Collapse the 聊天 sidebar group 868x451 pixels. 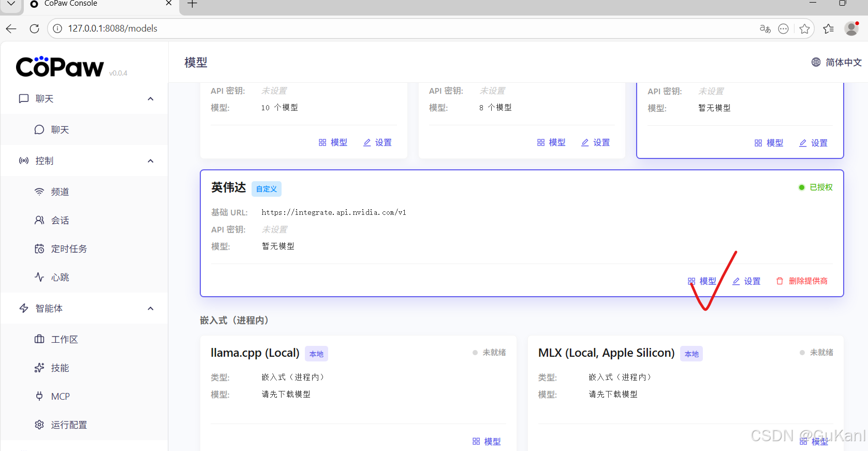151,99
